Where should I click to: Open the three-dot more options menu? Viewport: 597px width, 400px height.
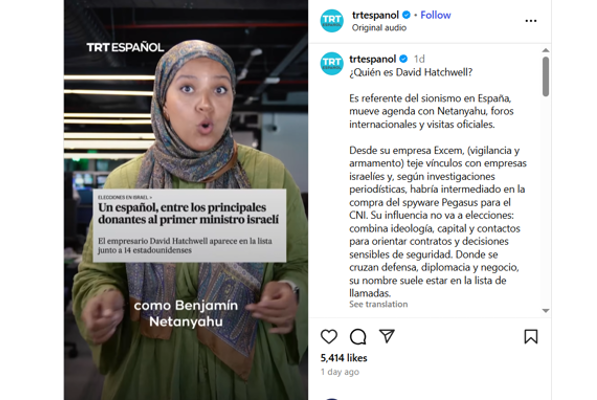pos(531,21)
